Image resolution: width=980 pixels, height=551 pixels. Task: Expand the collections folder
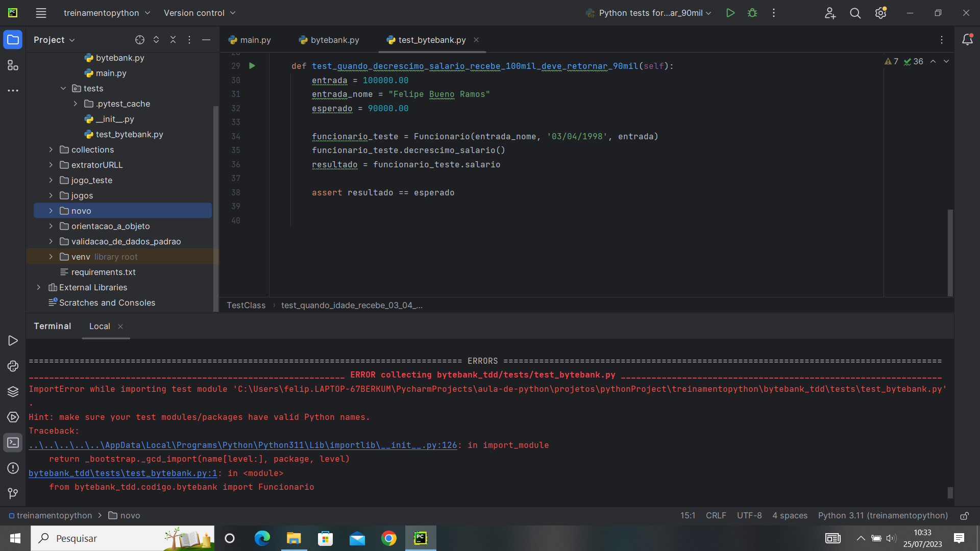click(51, 150)
